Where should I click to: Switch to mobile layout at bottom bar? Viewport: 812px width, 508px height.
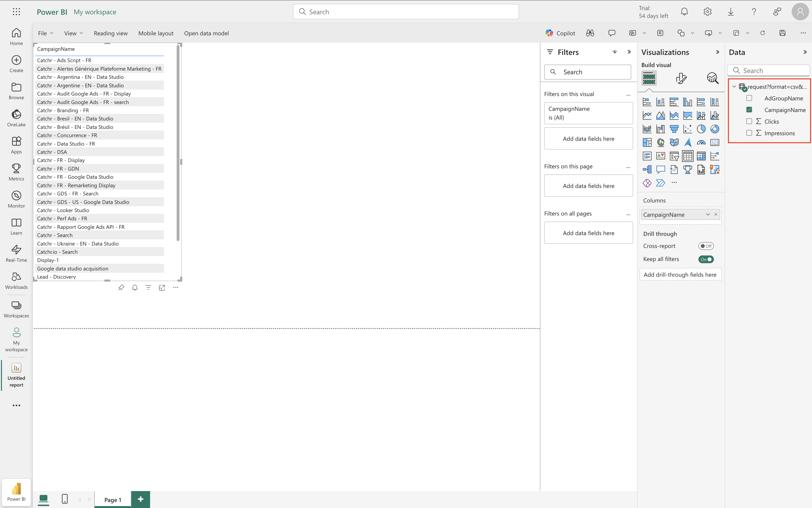[x=65, y=499]
